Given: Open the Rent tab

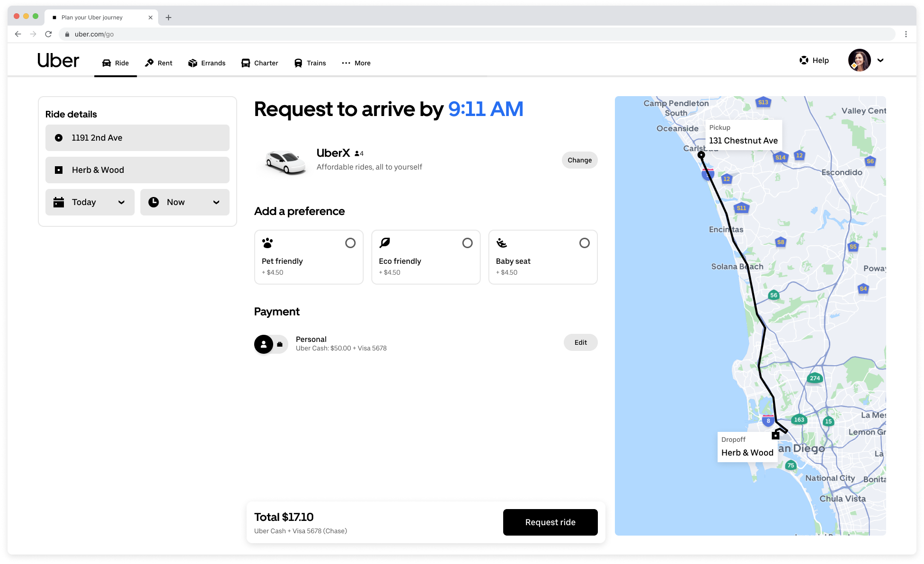Looking at the screenshot, I should coord(159,63).
